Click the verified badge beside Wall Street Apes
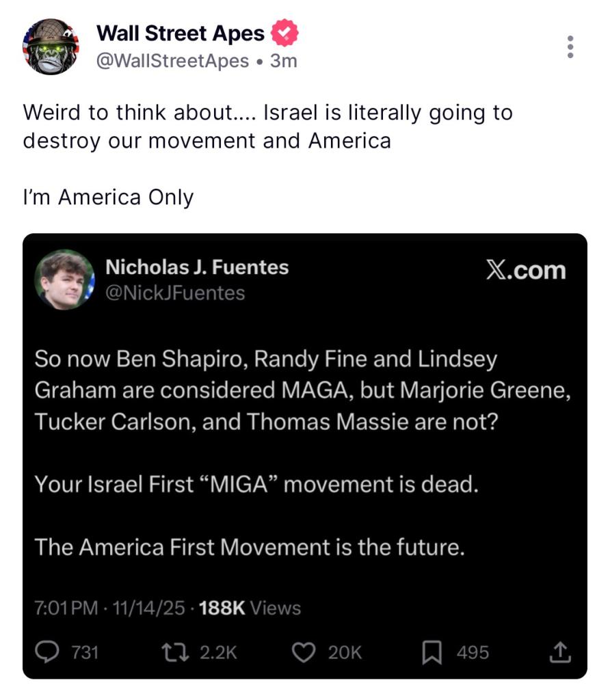This screenshot has width=610, height=700. coord(284,33)
